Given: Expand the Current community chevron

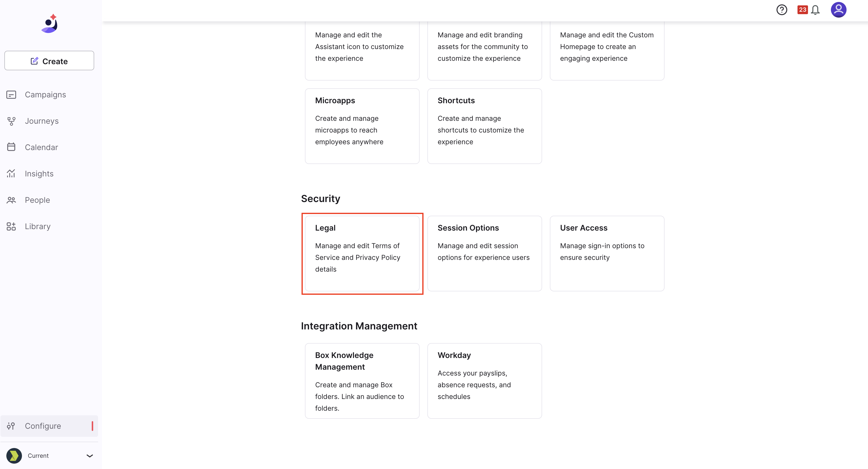Looking at the screenshot, I should click(x=90, y=456).
